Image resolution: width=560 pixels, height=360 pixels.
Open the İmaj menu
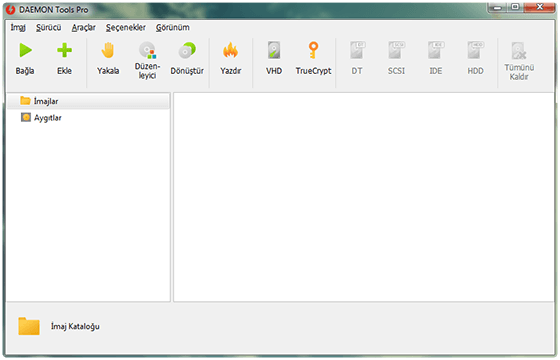18,28
